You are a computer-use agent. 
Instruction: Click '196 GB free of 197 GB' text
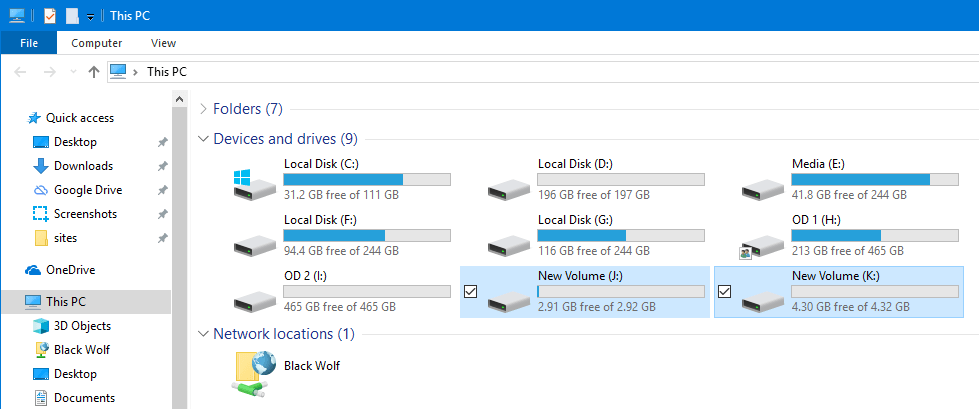click(594, 195)
